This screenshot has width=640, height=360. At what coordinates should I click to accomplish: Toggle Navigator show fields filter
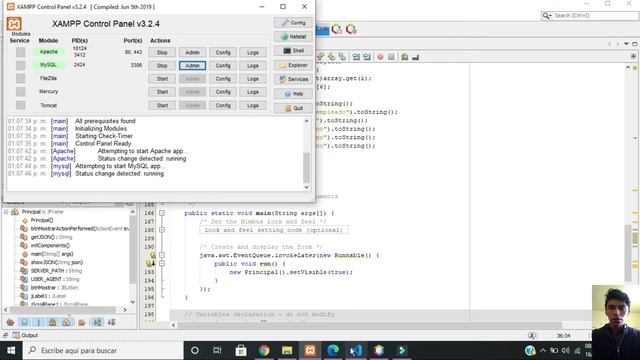coord(24,322)
